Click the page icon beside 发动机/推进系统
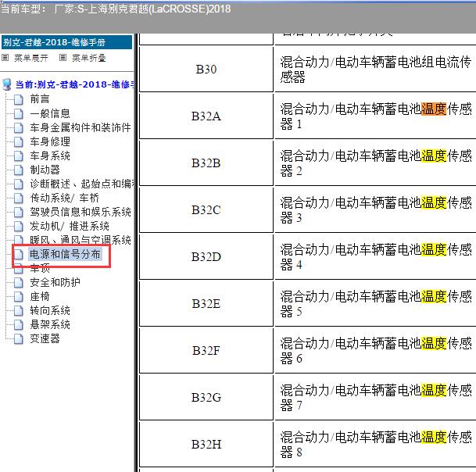This screenshot has height=472, width=476. (x=19, y=226)
